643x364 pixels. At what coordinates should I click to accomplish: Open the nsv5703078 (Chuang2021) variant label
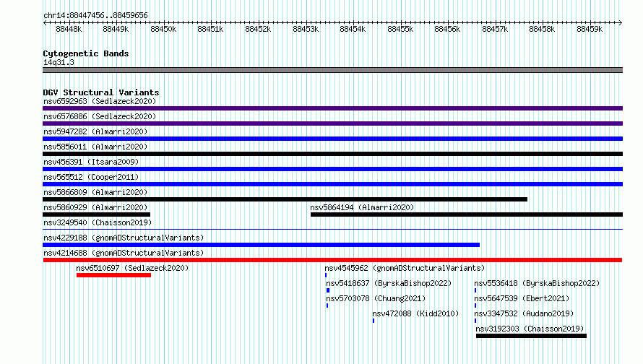(376, 298)
